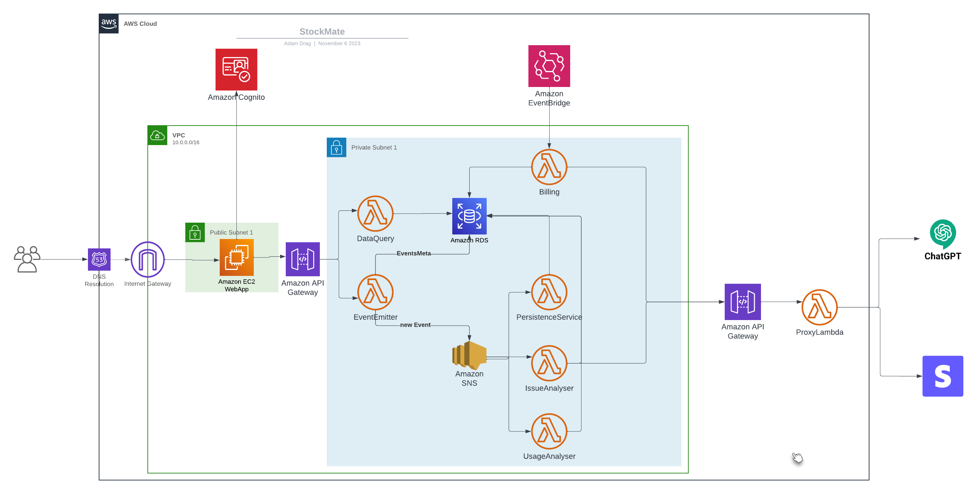This screenshot has height=494, width=980.
Task: Select the Stripe S logo
Action: 943,376
